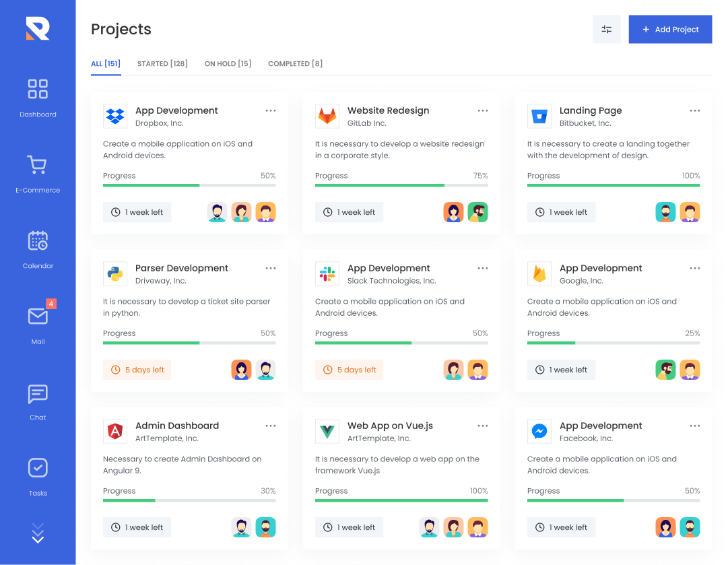This screenshot has height=565, width=728.
Task: Expand more sidebar items with double chevron
Action: click(38, 533)
